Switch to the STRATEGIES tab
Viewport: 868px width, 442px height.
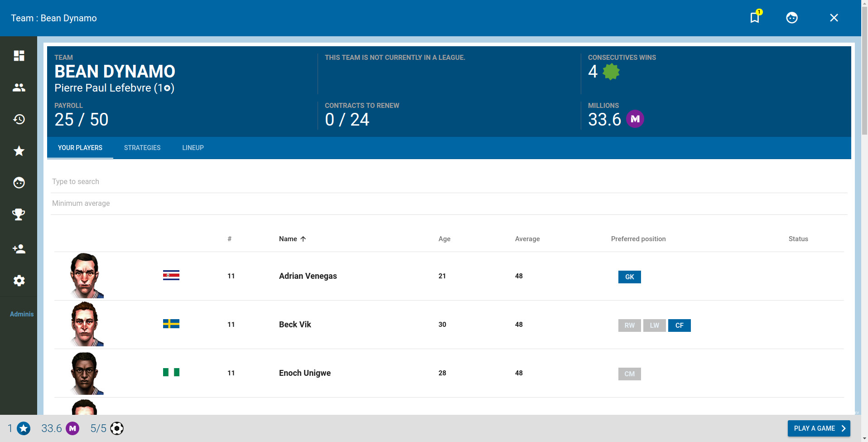(x=142, y=148)
